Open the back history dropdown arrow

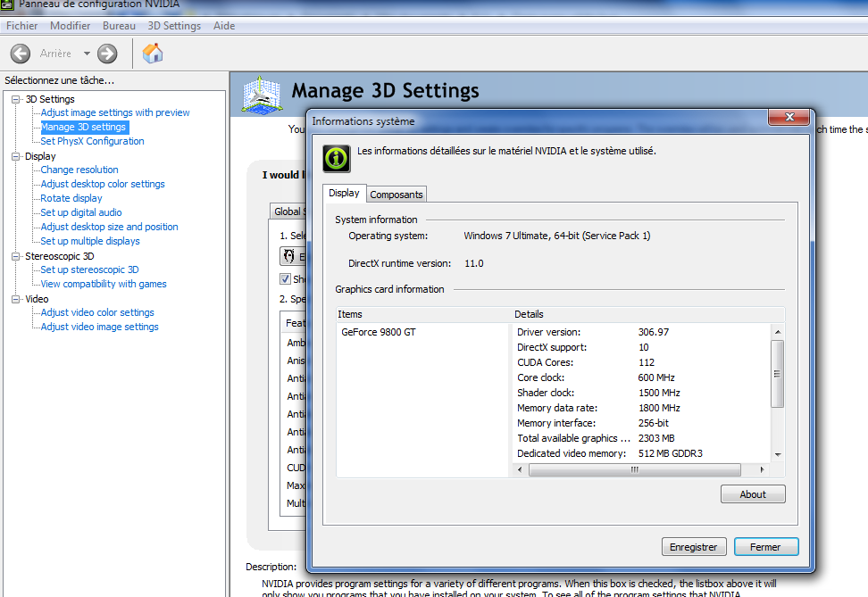pos(87,54)
